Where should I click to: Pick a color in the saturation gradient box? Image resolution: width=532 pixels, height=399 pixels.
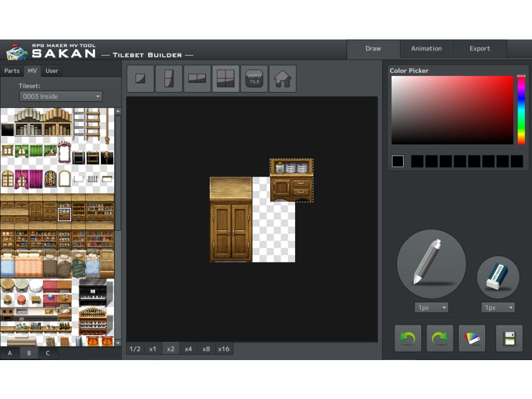click(x=453, y=110)
